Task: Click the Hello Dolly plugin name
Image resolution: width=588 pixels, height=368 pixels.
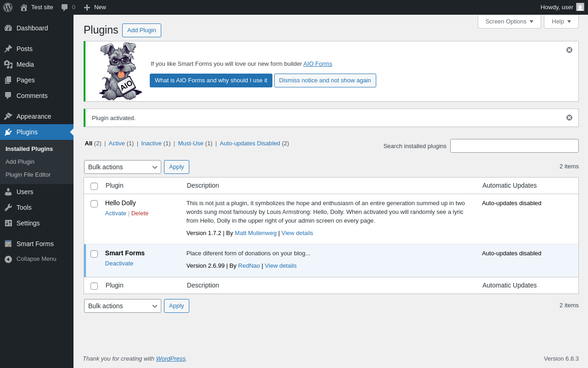Action: point(120,203)
